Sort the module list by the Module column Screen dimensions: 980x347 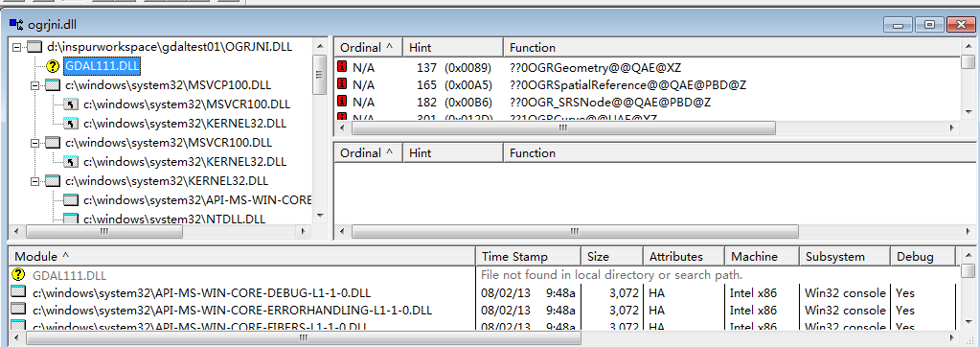click(241, 256)
